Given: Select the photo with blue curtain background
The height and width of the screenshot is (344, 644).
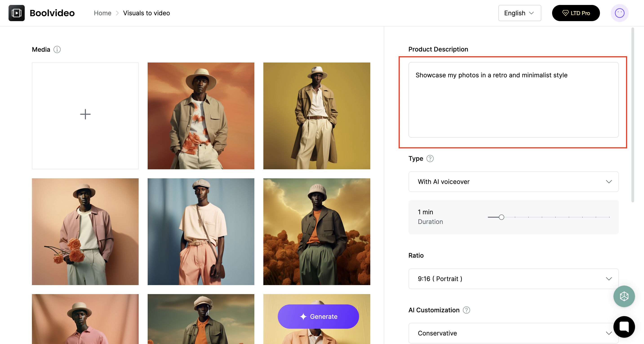Looking at the screenshot, I should 201,232.
